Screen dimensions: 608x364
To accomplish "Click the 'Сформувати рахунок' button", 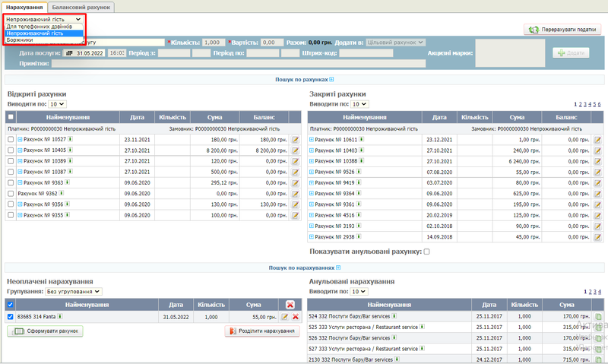I will pyautogui.click(x=44, y=331).
